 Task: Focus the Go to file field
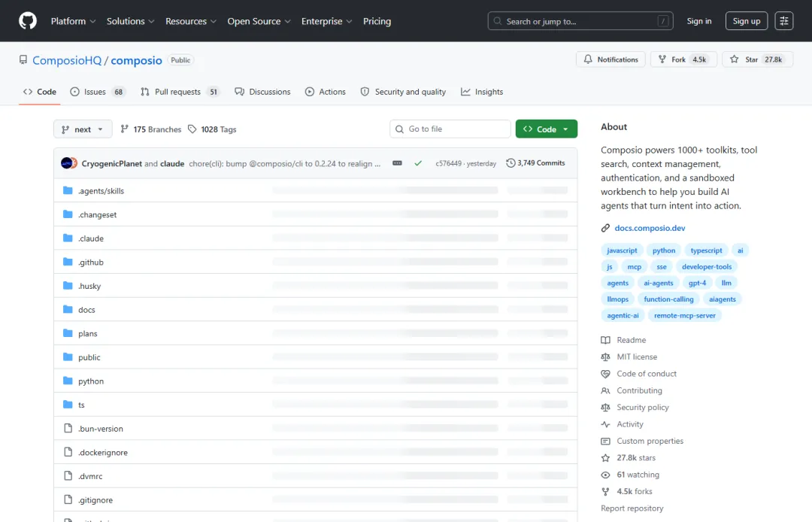450,129
